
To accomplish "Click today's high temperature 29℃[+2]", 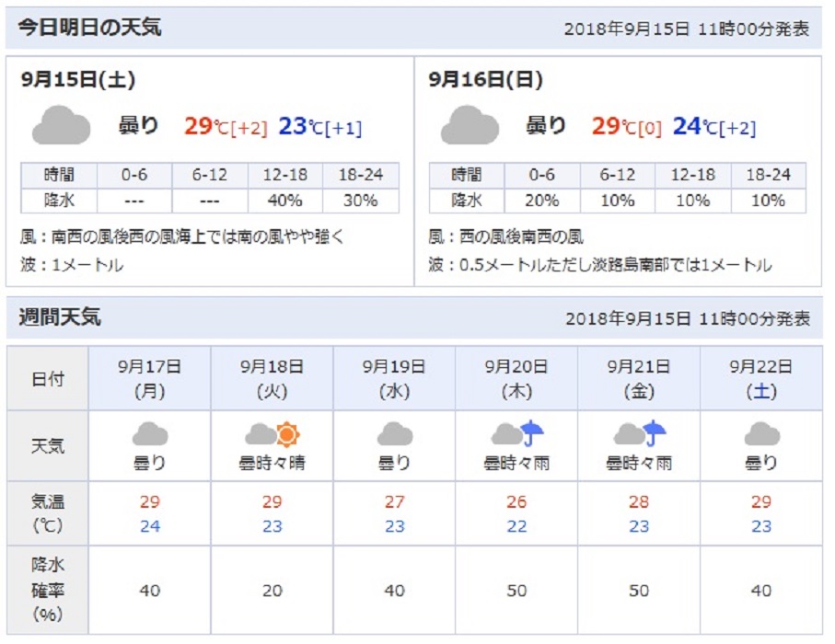I will click(226, 126).
